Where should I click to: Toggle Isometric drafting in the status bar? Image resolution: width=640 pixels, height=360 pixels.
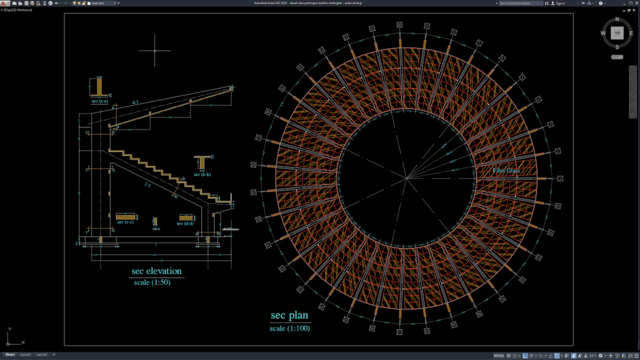[x=540, y=356]
